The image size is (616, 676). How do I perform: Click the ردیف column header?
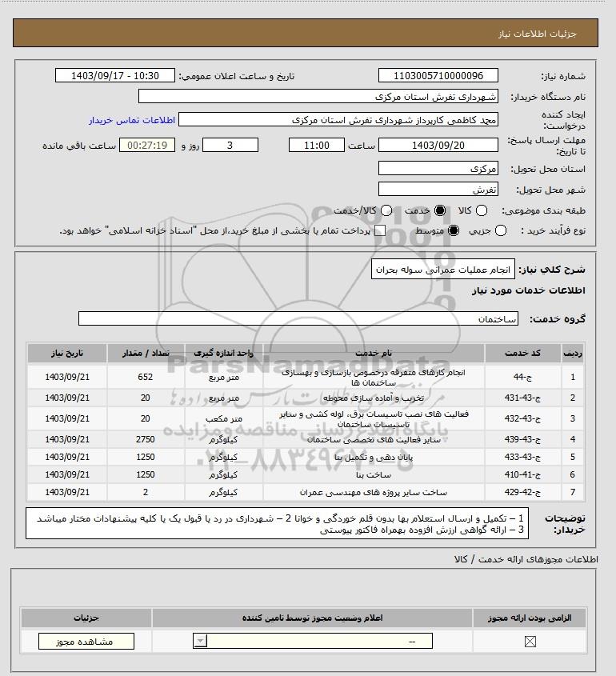[x=573, y=353]
